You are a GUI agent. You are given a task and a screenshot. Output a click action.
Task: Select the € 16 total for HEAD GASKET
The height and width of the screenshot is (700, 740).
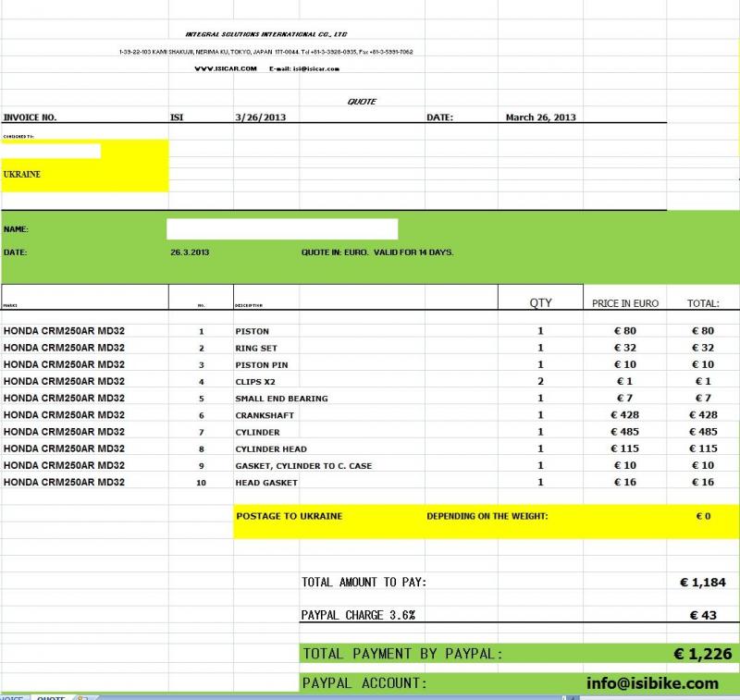tap(703, 482)
